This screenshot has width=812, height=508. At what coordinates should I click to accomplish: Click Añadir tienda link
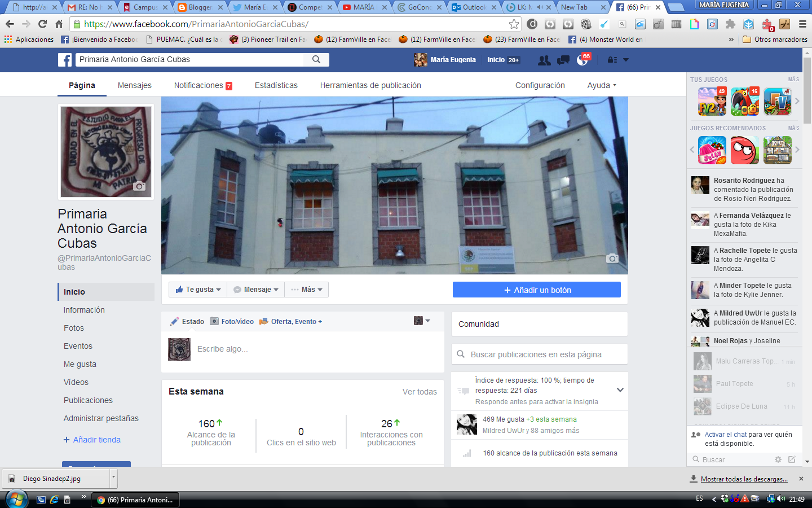92,440
